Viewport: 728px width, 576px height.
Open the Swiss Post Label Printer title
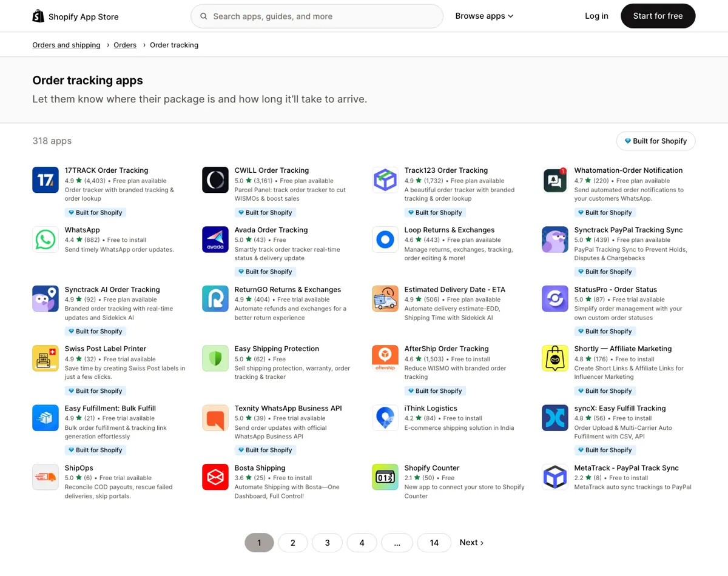point(106,349)
